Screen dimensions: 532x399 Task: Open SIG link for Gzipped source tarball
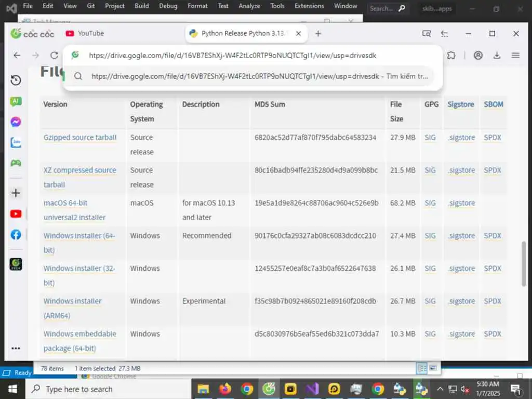[x=430, y=137]
